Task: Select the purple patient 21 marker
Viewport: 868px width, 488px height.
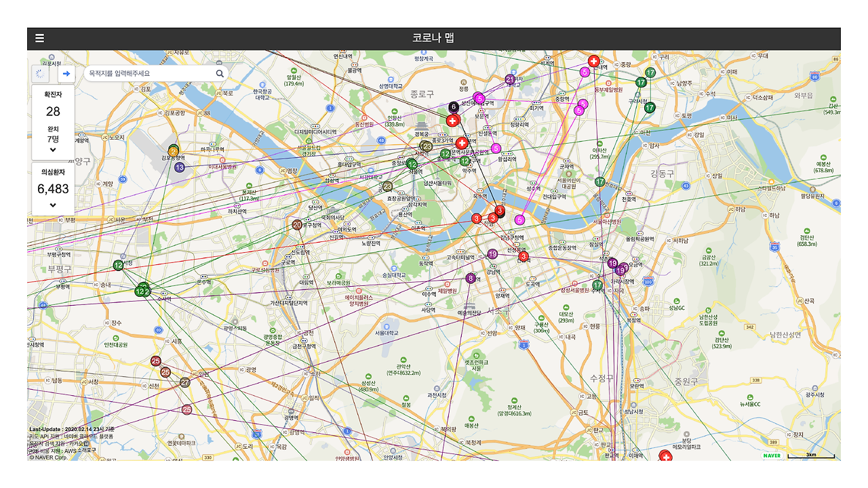Action: click(510, 79)
